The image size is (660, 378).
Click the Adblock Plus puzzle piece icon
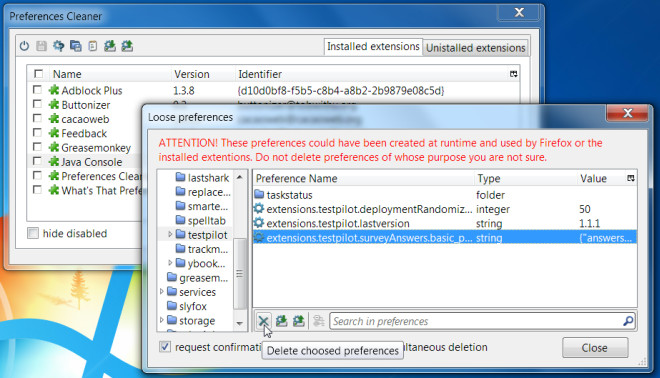(x=54, y=90)
